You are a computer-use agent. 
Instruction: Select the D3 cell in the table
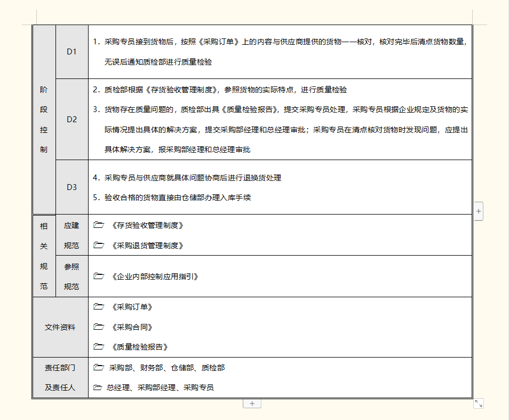[x=71, y=187]
